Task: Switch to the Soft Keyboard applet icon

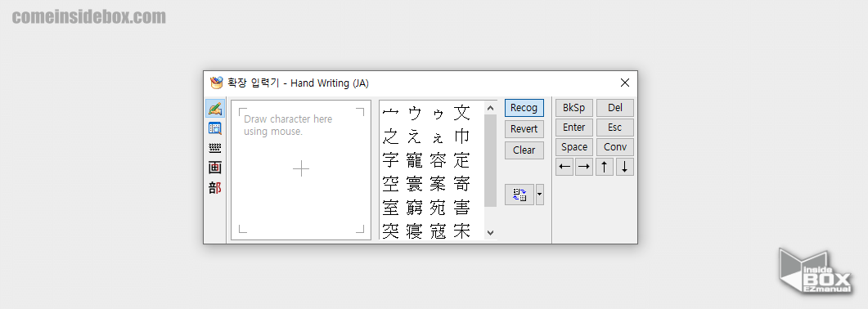Action: click(215, 148)
